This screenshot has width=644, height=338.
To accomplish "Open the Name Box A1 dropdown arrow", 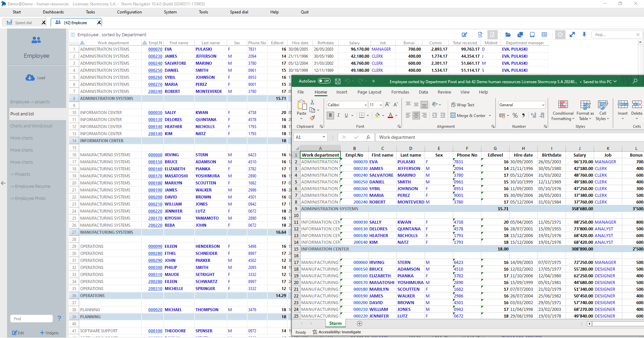I will point(324,137).
